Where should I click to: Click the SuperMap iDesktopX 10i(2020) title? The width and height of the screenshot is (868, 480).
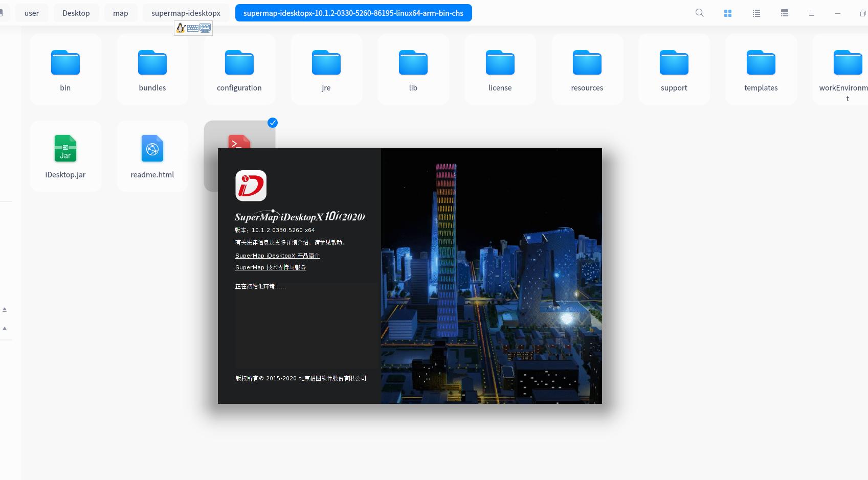[x=300, y=216]
